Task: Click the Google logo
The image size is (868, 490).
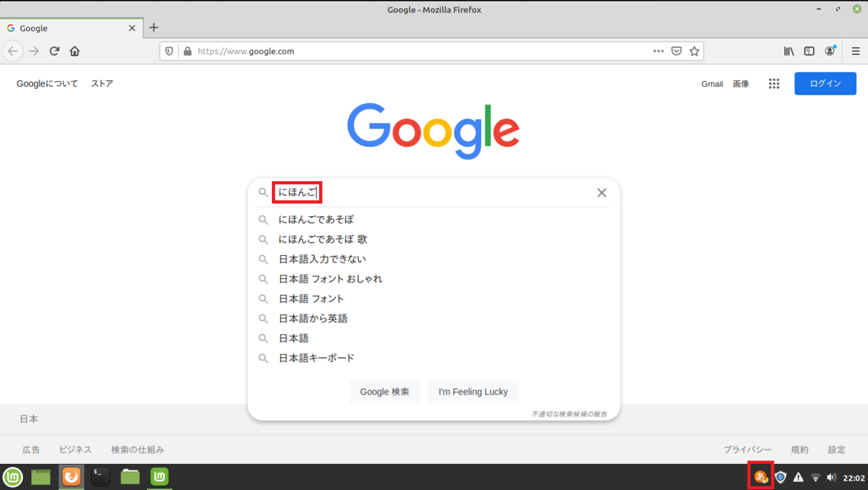Action: (x=433, y=130)
